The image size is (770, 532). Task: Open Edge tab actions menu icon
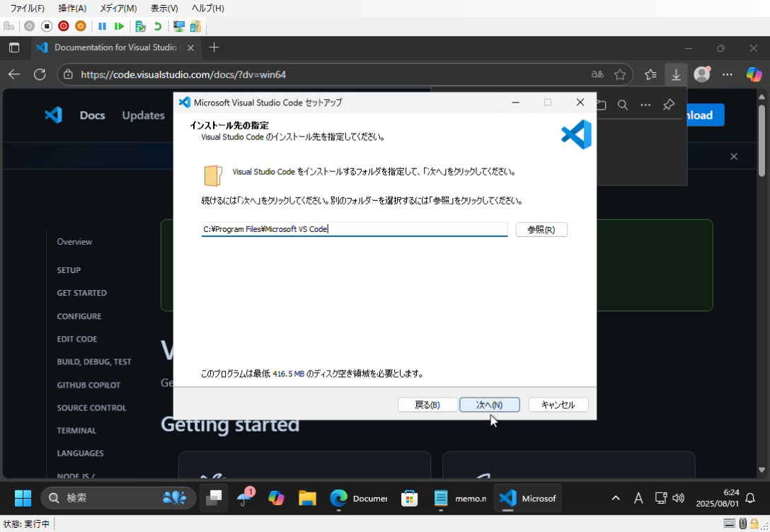(x=14, y=47)
